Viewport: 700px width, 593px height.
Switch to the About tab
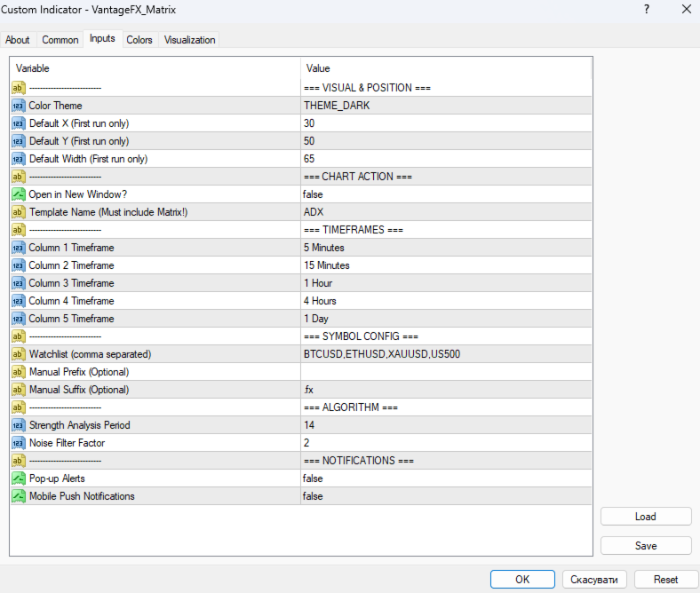pyautogui.click(x=18, y=40)
